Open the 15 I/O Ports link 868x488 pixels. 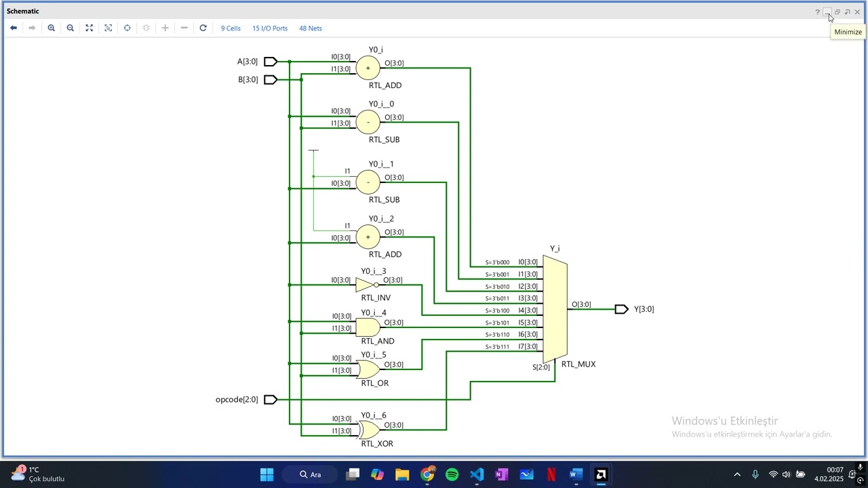(270, 28)
